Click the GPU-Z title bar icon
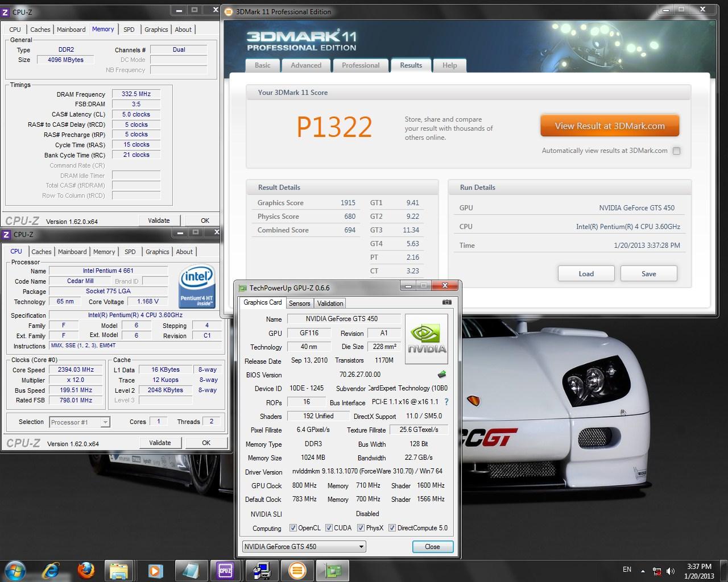Image resolution: width=728 pixels, height=582 pixels. (243, 288)
